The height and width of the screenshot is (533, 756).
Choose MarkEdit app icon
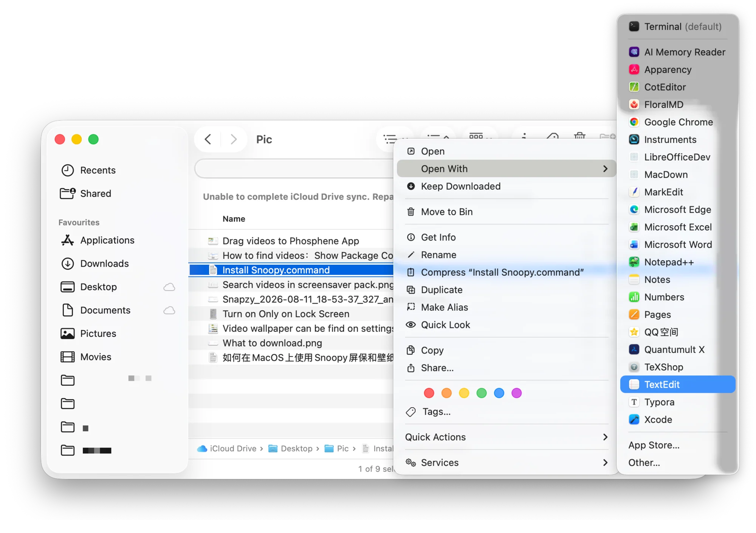634,192
